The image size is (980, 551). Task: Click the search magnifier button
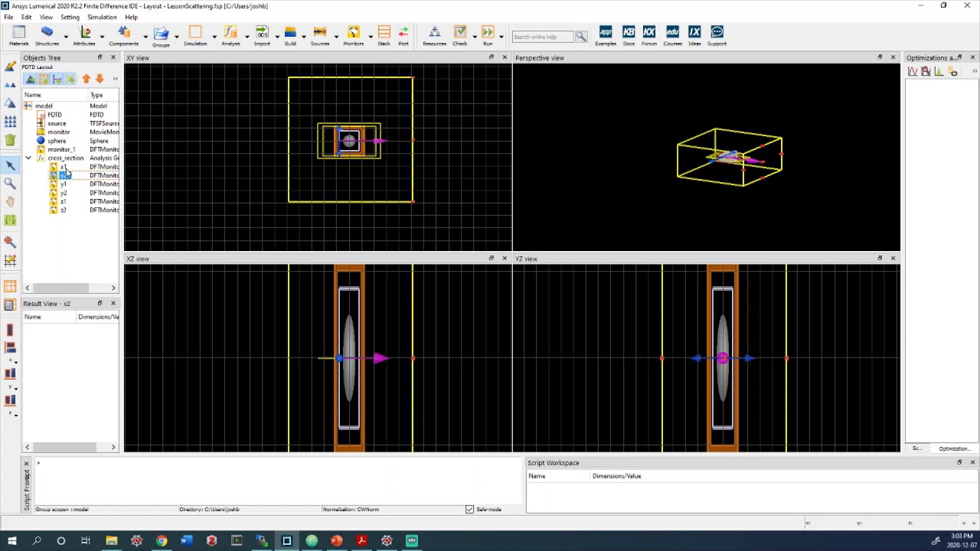(x=581, y=37)
